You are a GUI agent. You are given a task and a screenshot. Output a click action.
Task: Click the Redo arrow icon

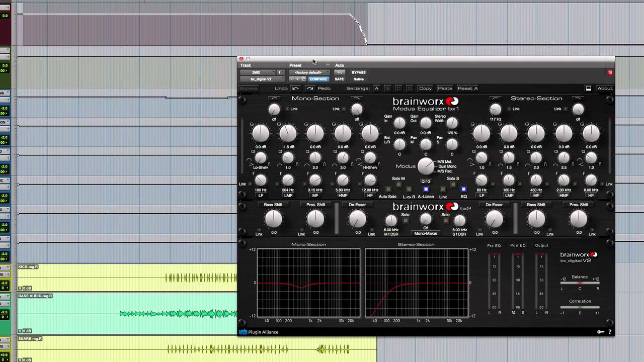click(310, 88)
